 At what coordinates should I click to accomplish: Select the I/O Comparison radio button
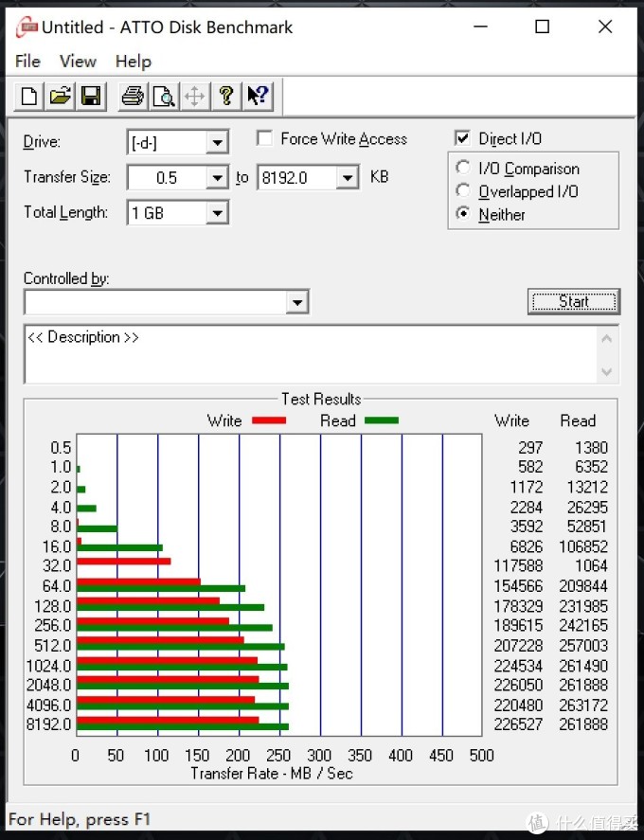pyautogui.click(x=463, y=168)
